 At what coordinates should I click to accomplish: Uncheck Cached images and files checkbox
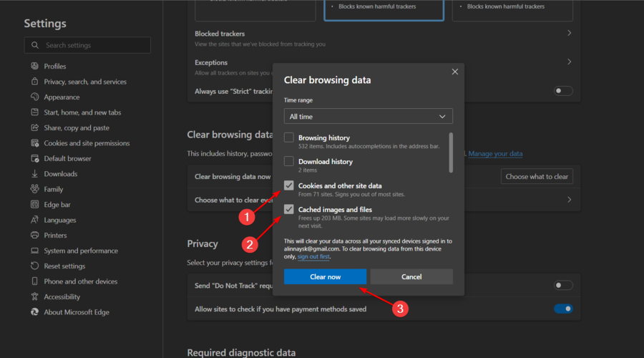click(x=289, y=210)
